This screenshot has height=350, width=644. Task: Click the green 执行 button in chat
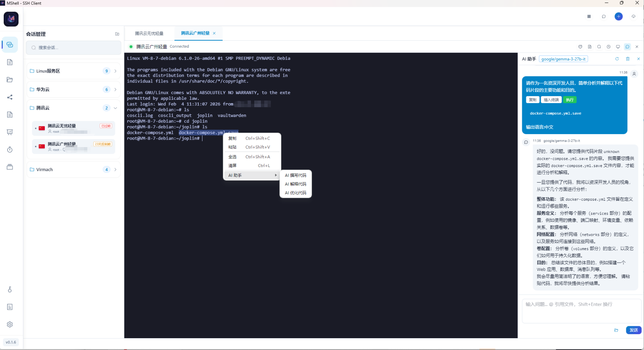click(570, 100)
